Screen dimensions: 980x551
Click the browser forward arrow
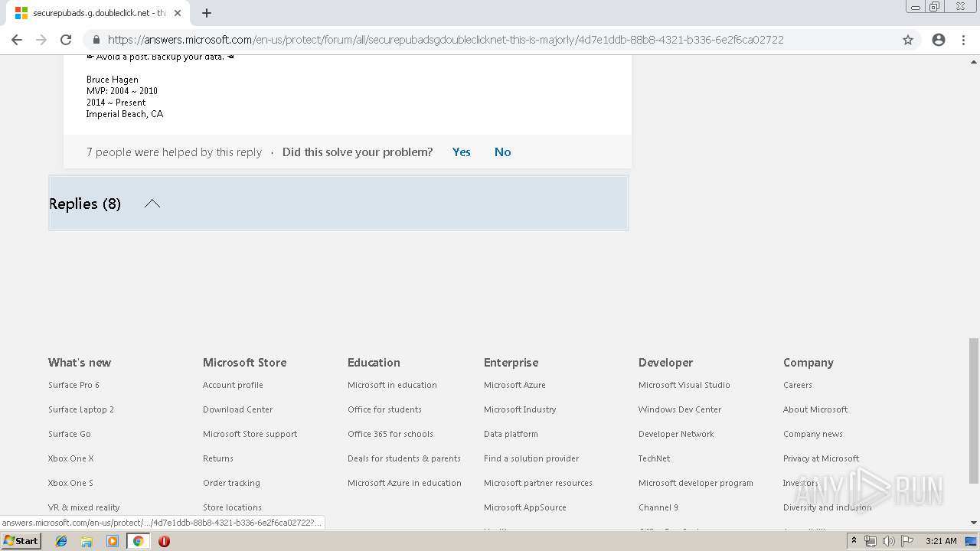[x=41, y=40]
